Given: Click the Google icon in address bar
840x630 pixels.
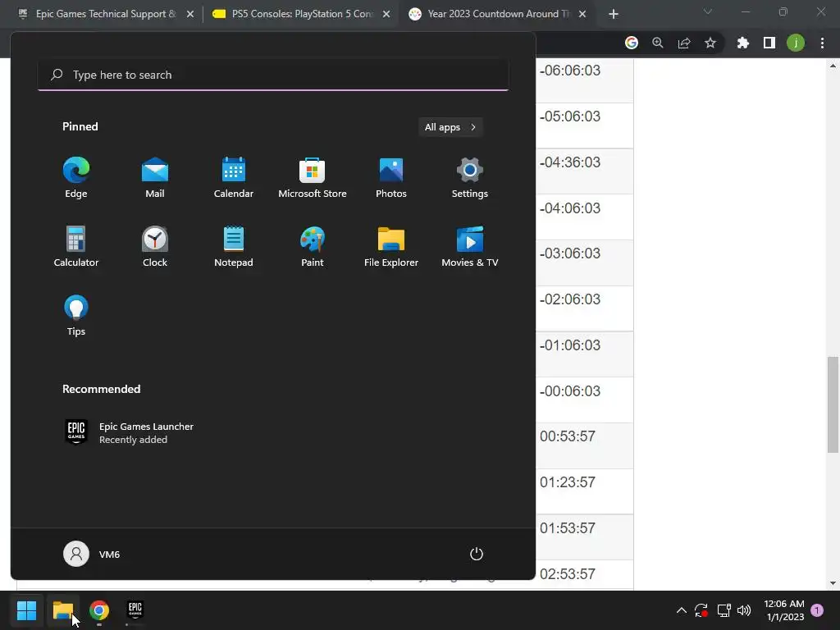Looking at the screenshot, I should point(632,43).
